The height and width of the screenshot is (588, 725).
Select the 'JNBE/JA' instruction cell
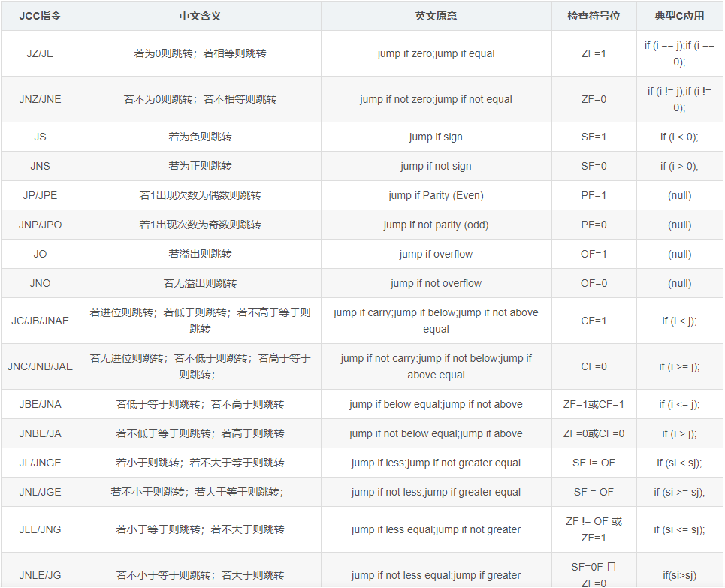point(41,433)
